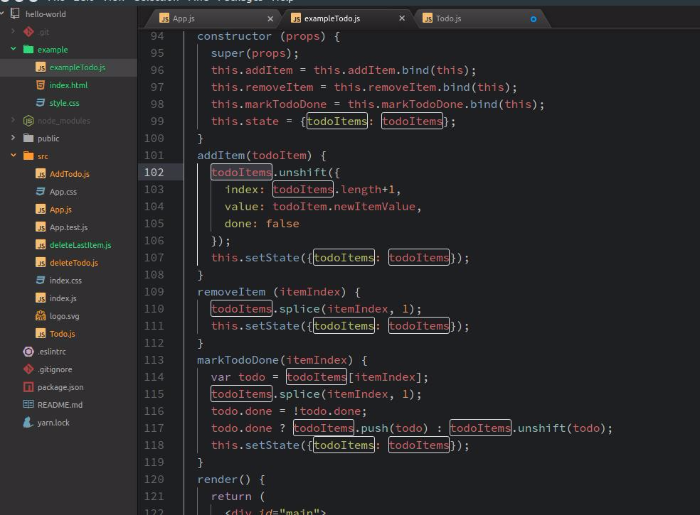Click the green example folder icon

point(28,49)
